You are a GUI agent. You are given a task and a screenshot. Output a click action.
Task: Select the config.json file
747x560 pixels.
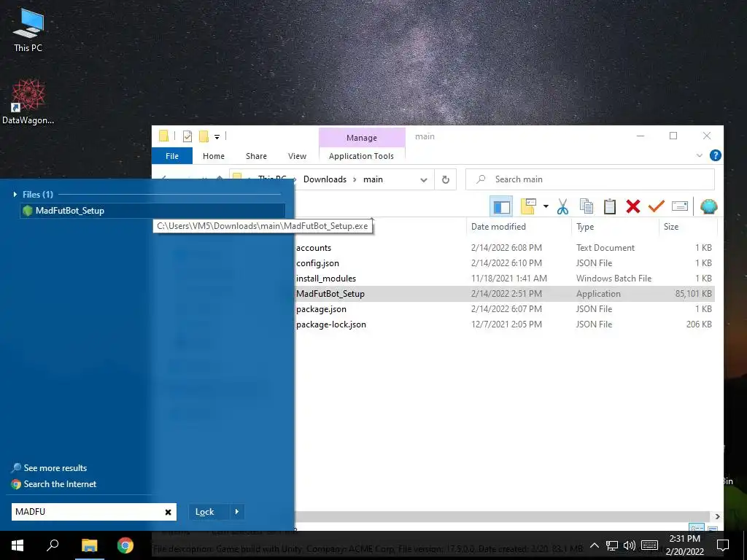pyautogui.click(x=318, y=263)
